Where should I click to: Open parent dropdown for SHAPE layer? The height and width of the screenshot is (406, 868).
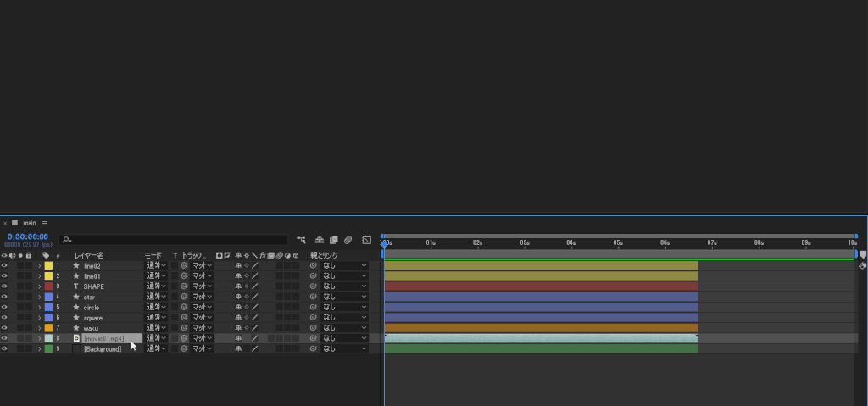point(344,286)
